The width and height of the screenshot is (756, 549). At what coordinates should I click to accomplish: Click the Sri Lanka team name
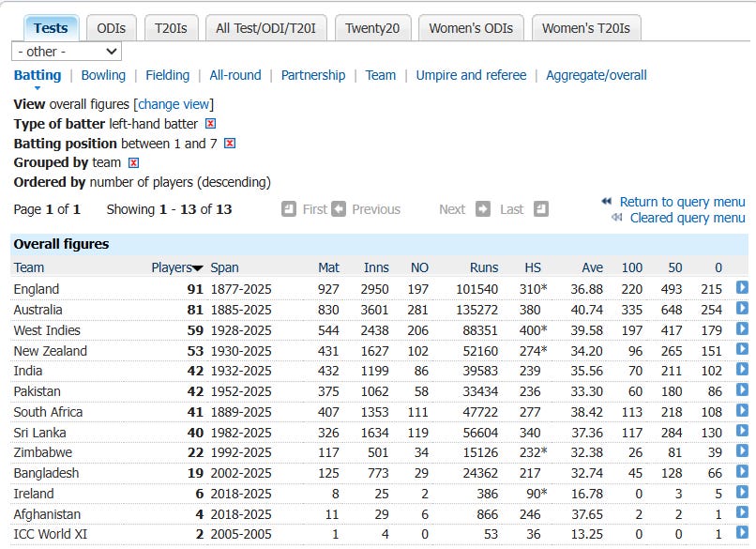[40, 433]
